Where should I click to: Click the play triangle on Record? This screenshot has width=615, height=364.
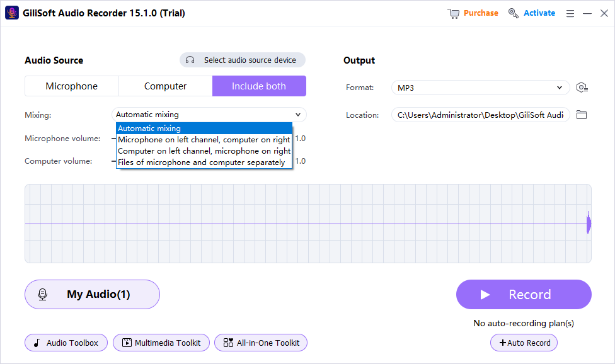click(x=485, y=295)
